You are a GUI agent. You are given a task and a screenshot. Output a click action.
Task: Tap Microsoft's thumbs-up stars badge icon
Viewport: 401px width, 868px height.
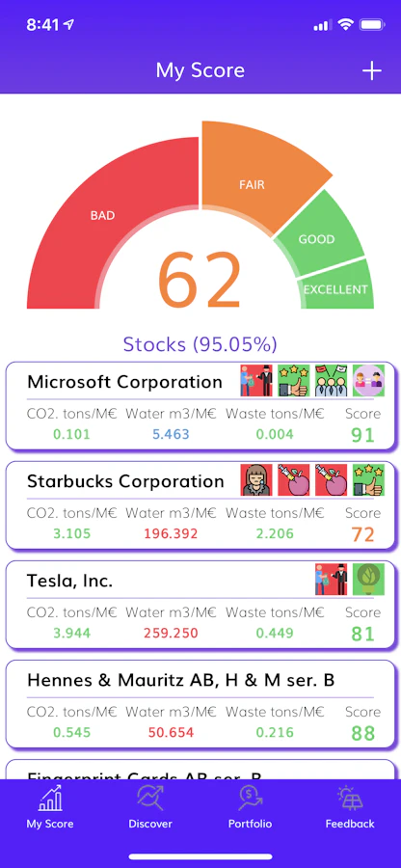click(x=293, y=380)
